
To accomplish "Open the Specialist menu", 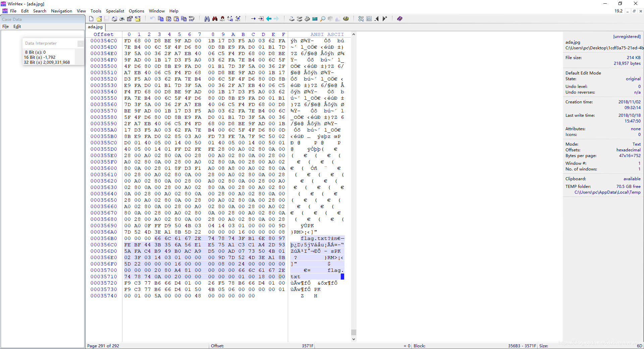I will tap(115, 11).
